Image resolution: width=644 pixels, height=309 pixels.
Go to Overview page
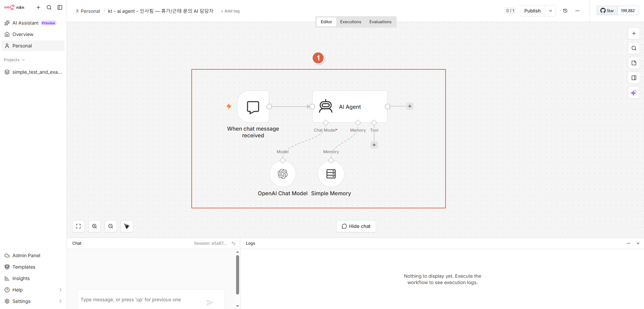coord(33,34)
